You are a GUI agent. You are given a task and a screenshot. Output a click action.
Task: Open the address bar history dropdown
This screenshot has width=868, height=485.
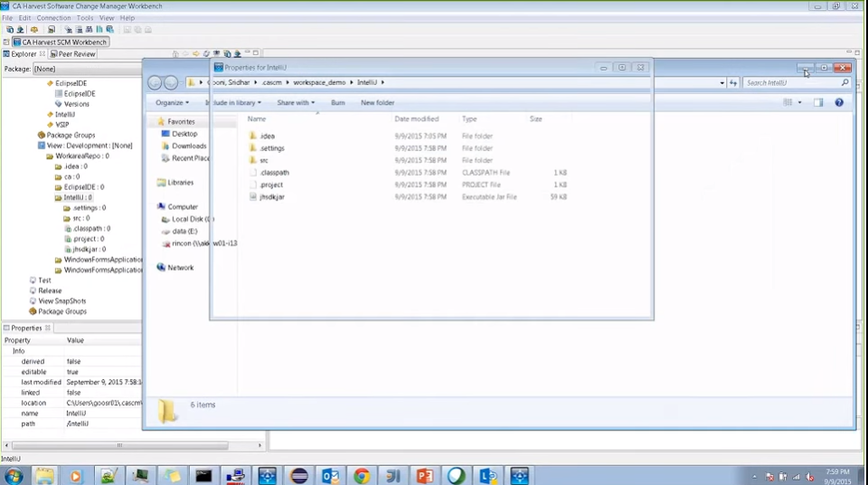click(x=722, y=82)
